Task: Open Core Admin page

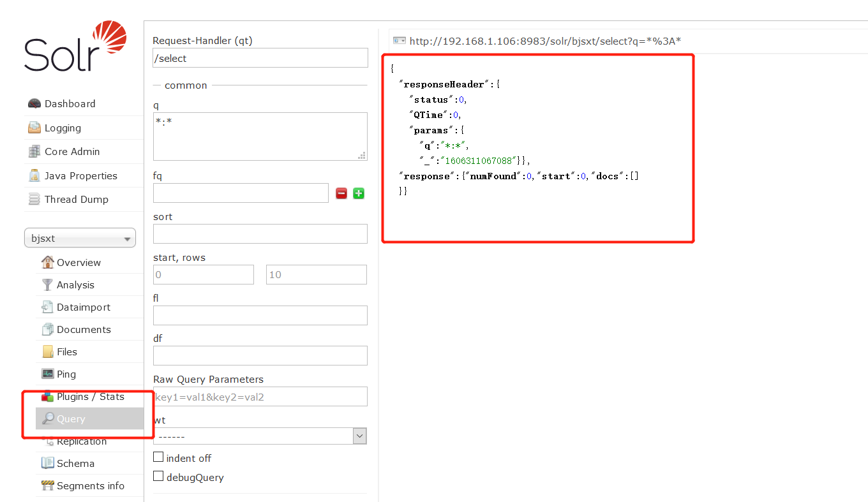Action: coord(72,152)
